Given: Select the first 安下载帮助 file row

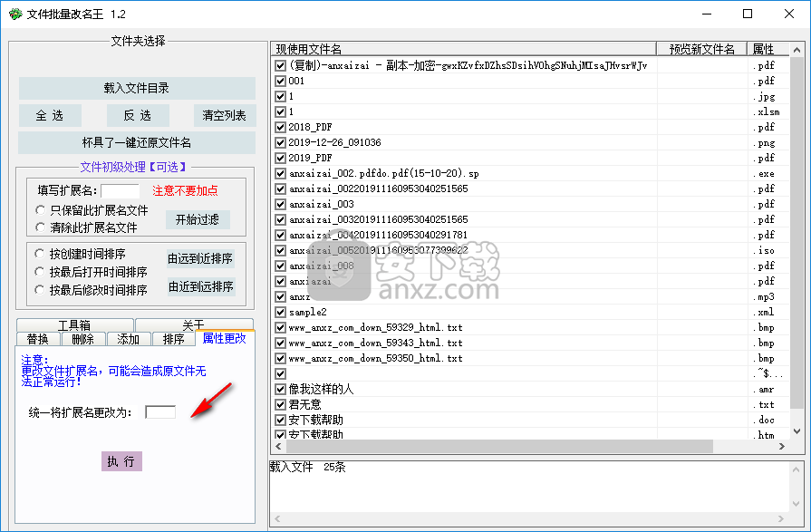Looking at the screenshot, I should 316,420.
